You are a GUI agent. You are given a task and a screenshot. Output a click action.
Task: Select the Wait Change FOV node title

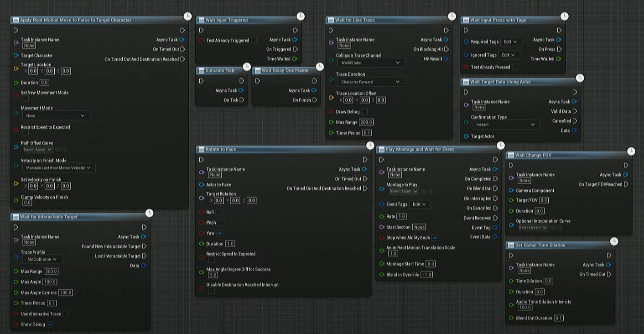pos(533,155)
